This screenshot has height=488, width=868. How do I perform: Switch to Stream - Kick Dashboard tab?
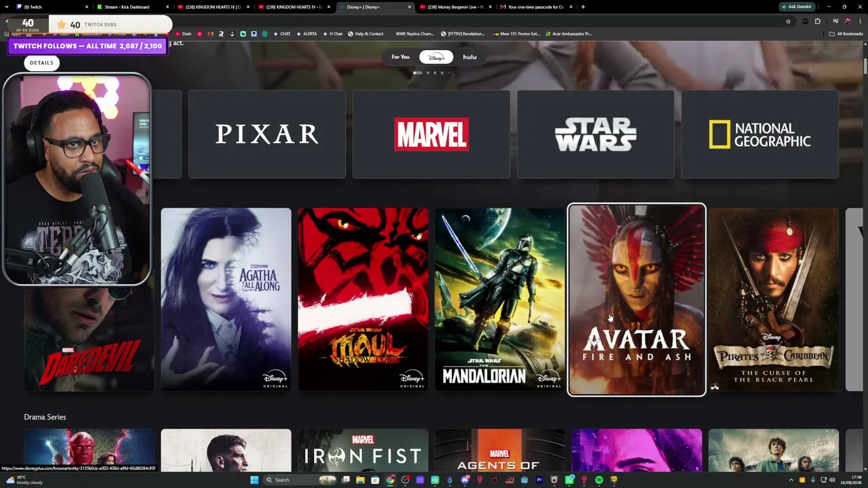[x=132, y=7]
